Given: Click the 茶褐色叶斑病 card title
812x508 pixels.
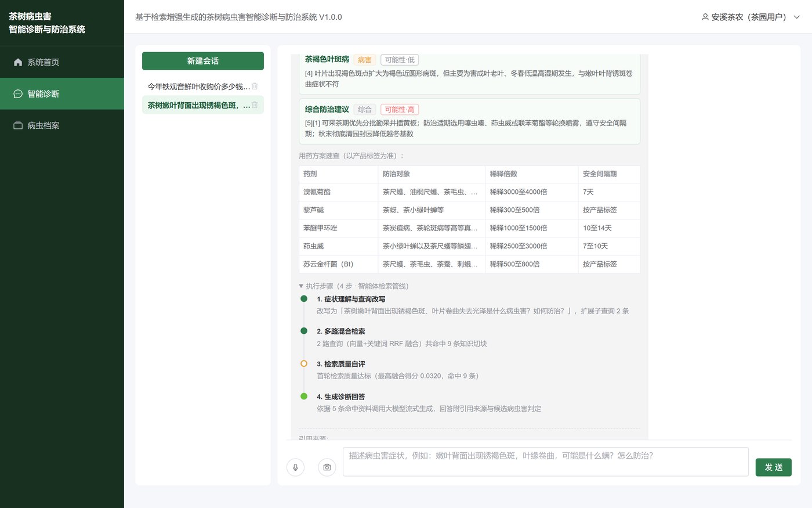Looking at the screenshot, I should click(x=327, y=59).
